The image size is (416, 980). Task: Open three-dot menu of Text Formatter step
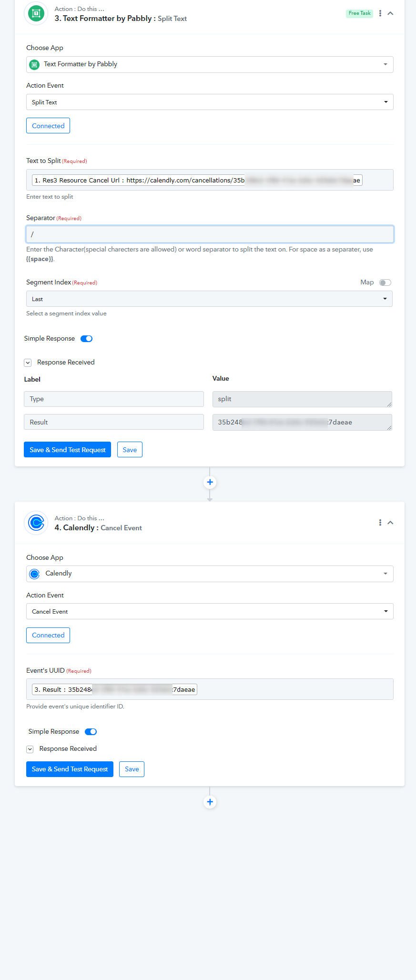[380, 13]
